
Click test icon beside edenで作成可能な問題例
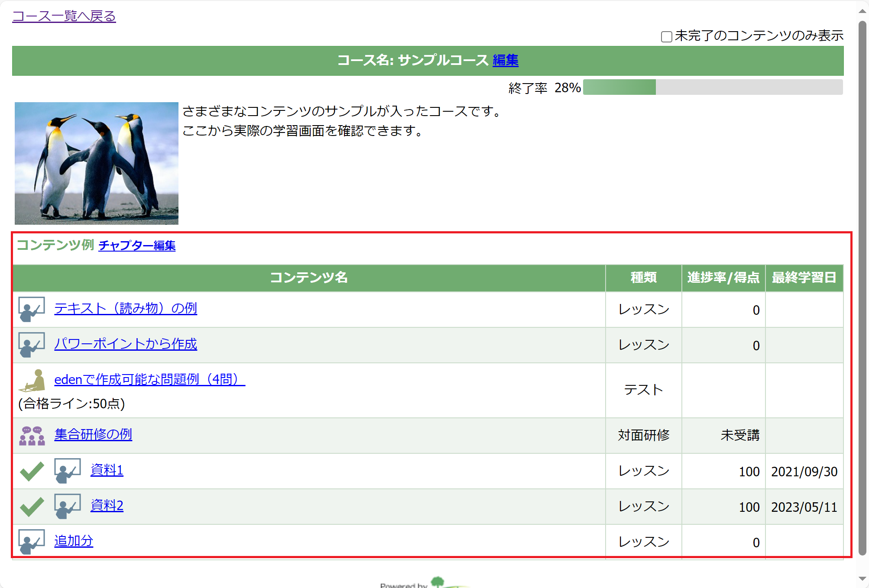pyautogui.click(x=32, y=381)
